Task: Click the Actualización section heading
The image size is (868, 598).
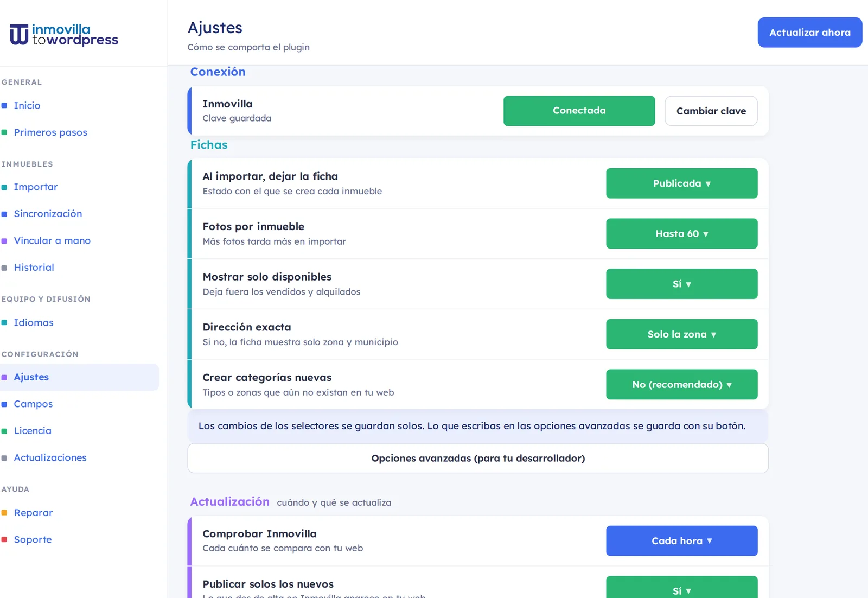Action: pos(229,502)
